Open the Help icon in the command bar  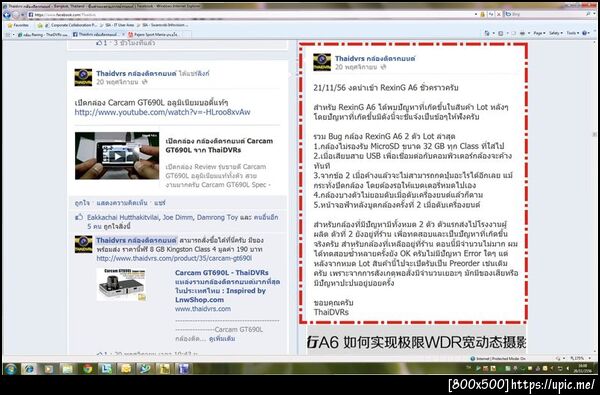[x=585, y=33]
